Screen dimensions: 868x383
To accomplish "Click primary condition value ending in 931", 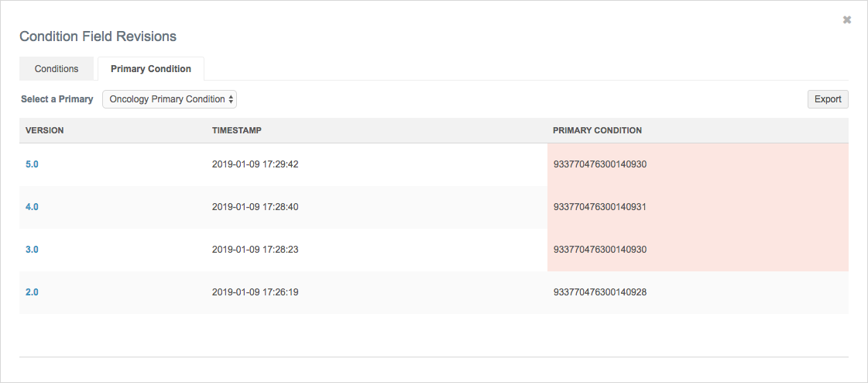I will (599, 207).
